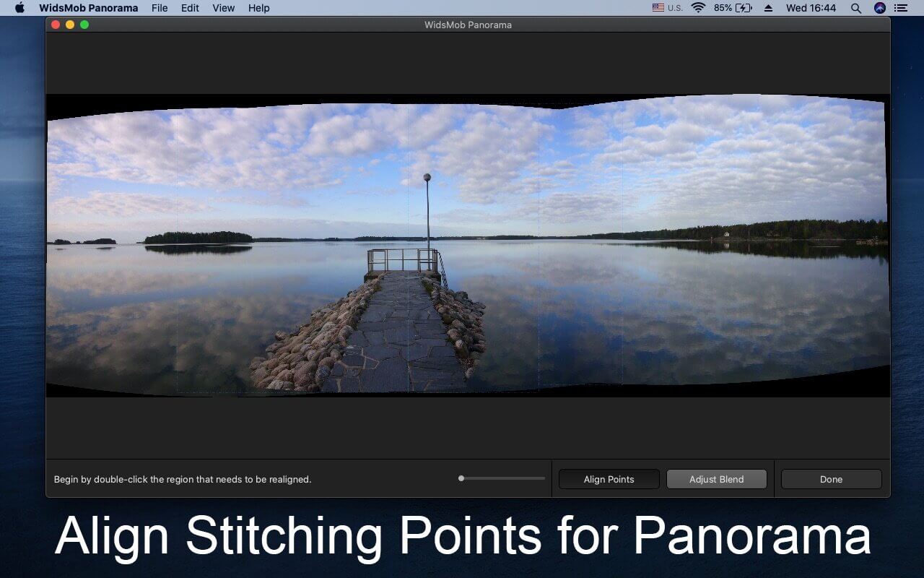
Task: Click the green full-screen window button
Action: coord(84,25)
